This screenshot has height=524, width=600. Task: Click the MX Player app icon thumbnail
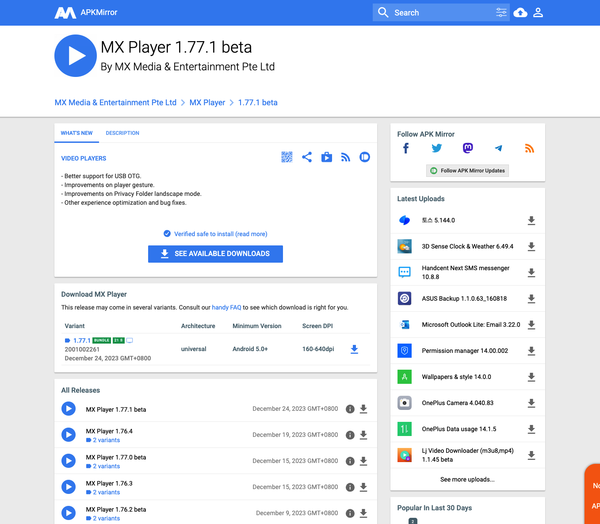(x=75, y=56)
